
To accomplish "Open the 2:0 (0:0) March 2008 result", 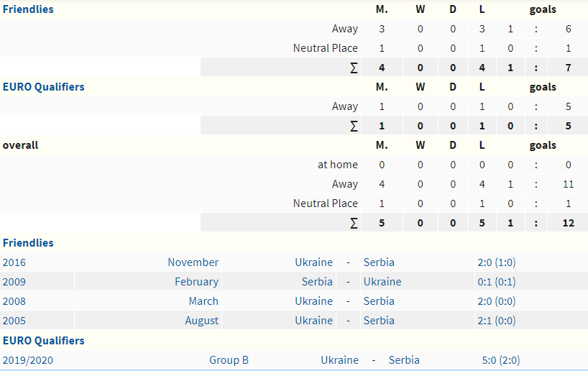I will (496, 301).
